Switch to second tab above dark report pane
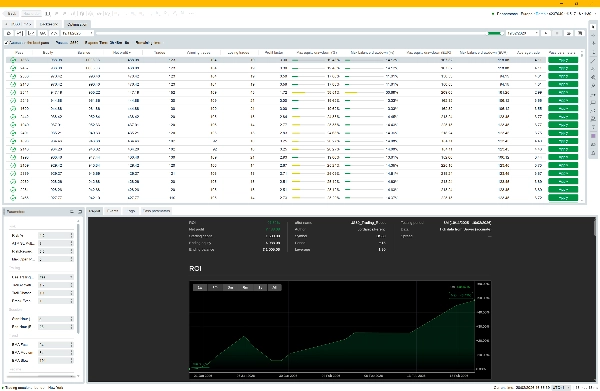Image resolution: width=600 pixels, height=391 pixels. coord(112,211)
